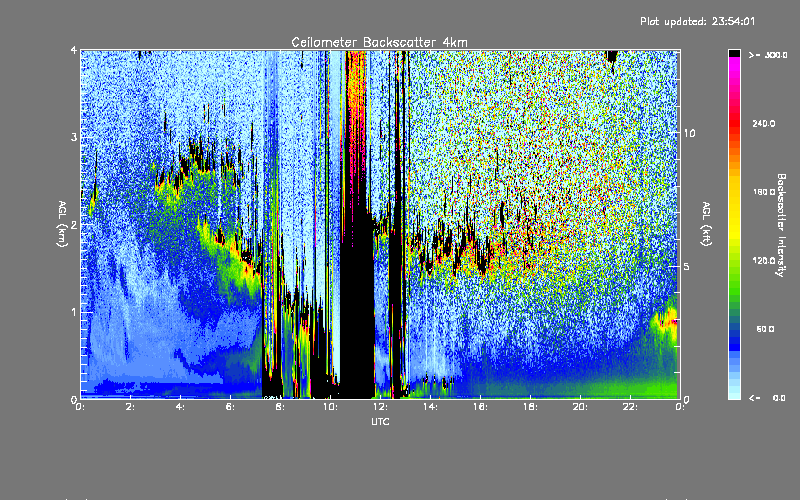800x500 pixels.
Task: Click the 'Ceilometer Backscatter 4km' plot title
Action: pyautogui.click(x=379, y=42)
